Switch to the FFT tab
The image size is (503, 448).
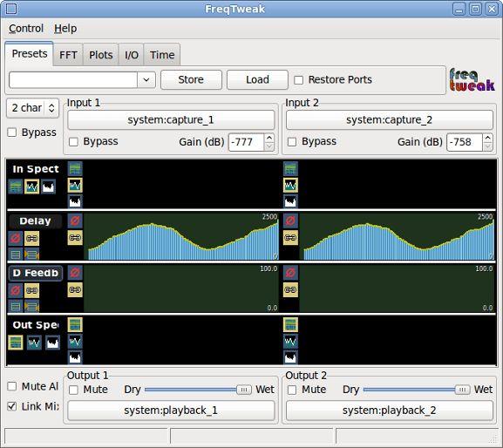point(68,55)
